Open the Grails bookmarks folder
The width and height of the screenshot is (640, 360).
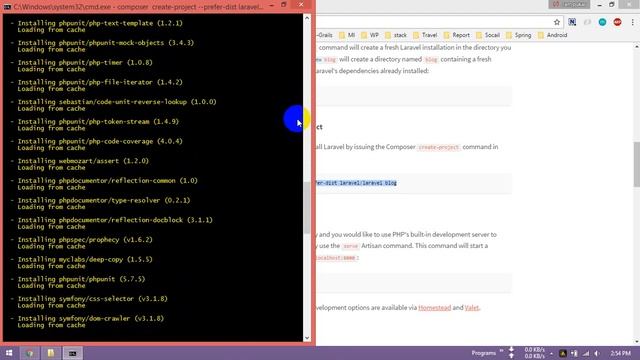tap(325, 35)
